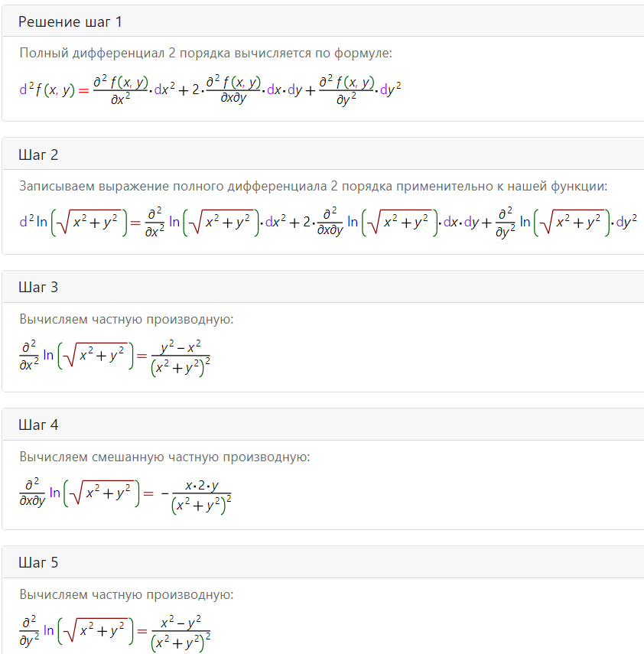
Task: Select the "Шаг 4" section heading
Action: click(38, 425)
